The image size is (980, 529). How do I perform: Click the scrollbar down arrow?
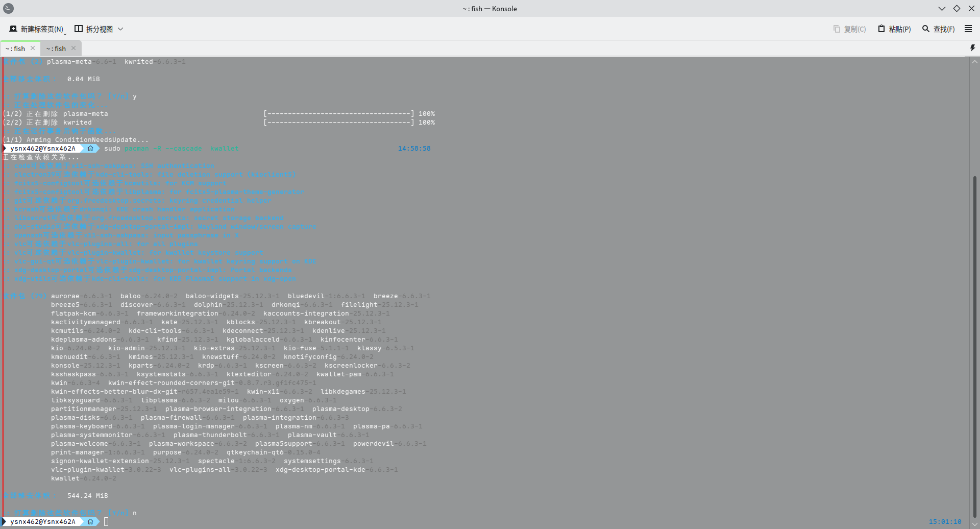tap(974, 524)
